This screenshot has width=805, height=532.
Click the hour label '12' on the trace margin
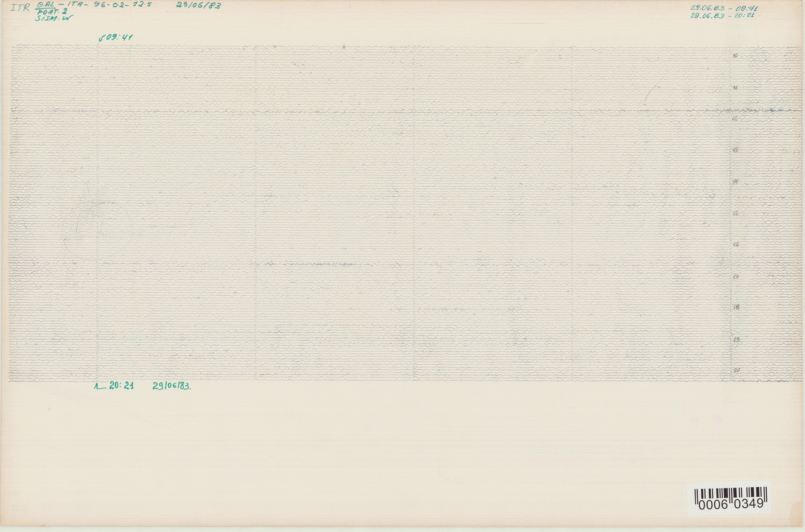pyautogui.click(x=734, y=118)
